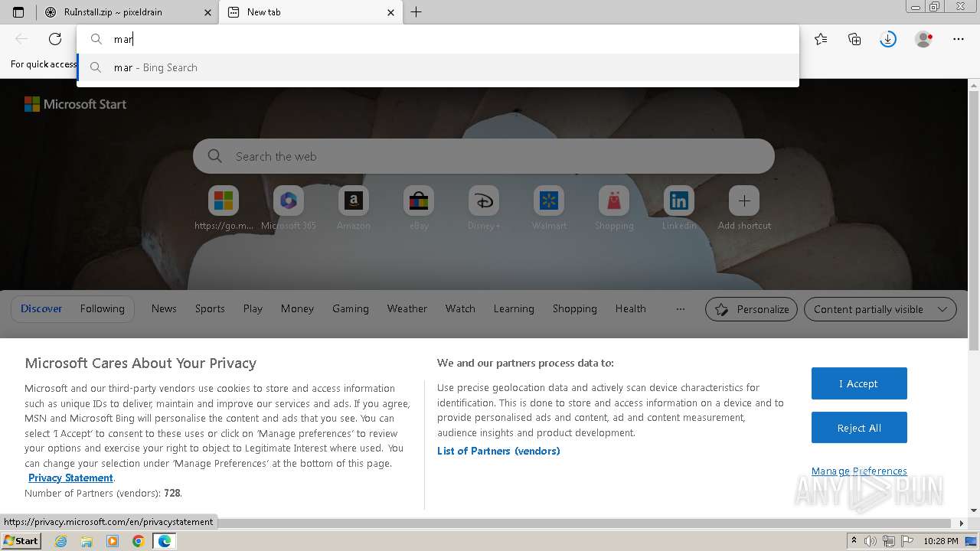Viewport: 980px width, 551px height.
Task: Open the Weather category
Action: pyautogui.click(x=407, y=308)
